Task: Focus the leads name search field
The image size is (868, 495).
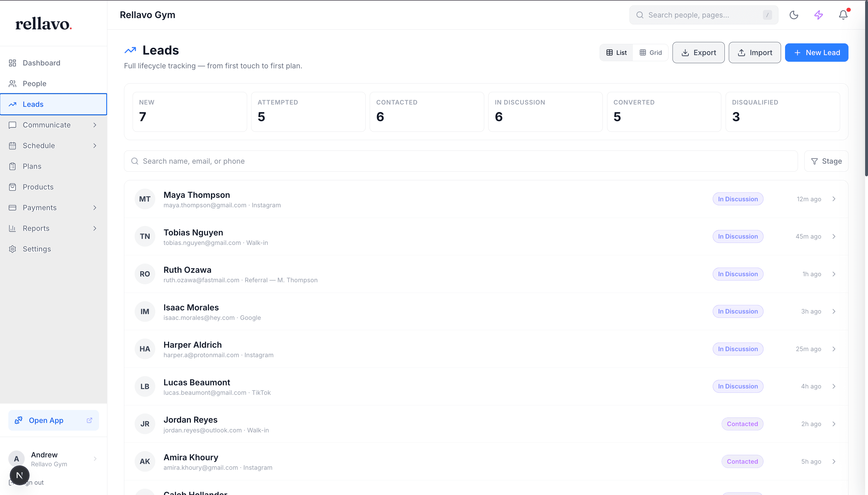Action: tap(460, 161)
